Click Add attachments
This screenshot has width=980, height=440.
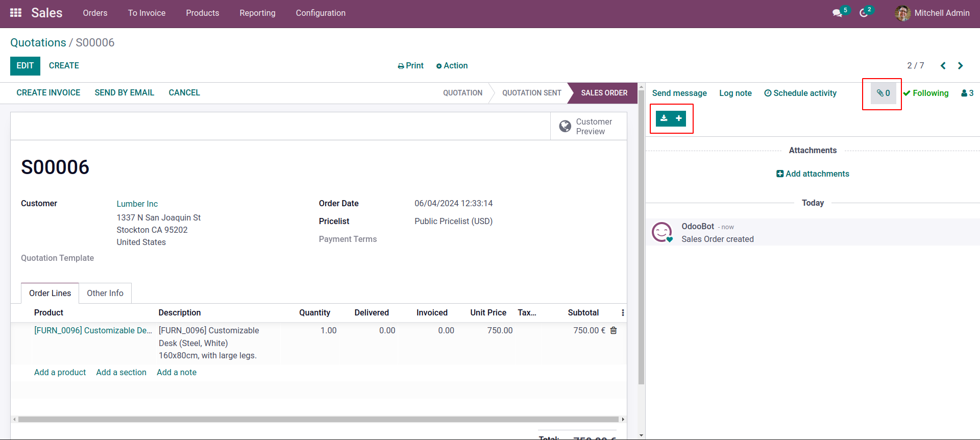click(813, 174)
